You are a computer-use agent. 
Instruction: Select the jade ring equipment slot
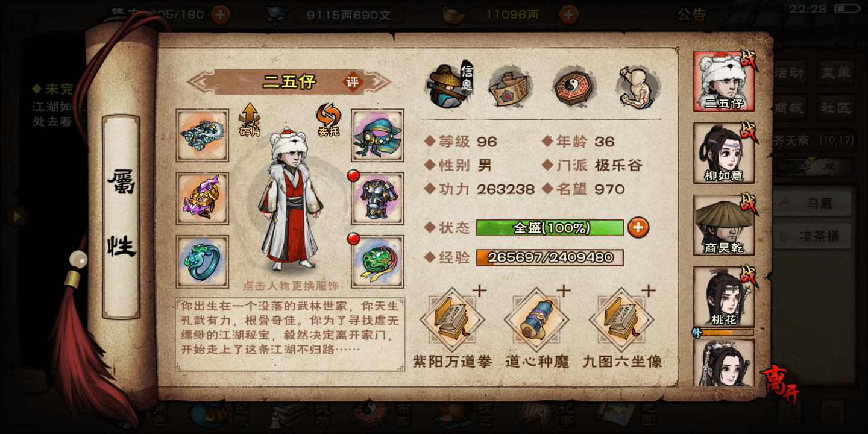point(203,262)
